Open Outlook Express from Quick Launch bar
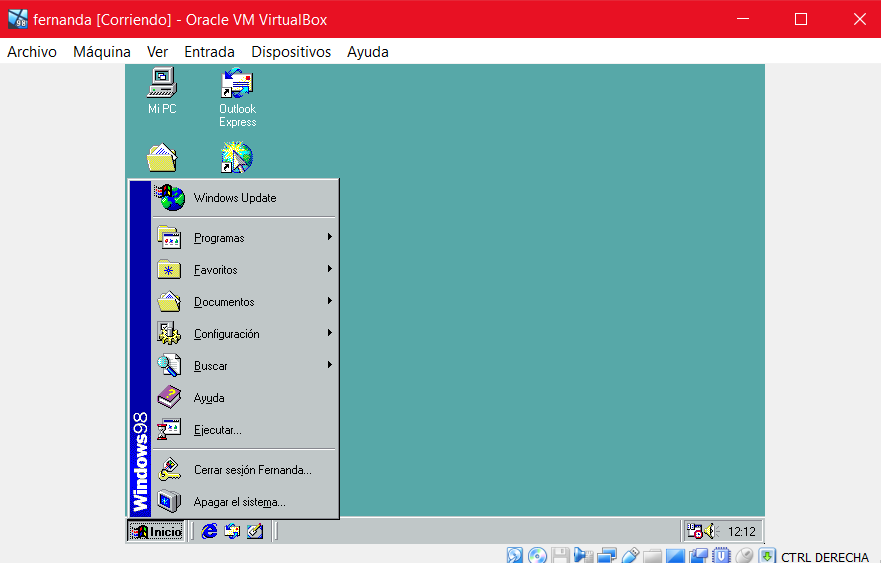Image resolution: width=881 pixels, height=563 pixels. pyautogui.click(x=232, y=532)
